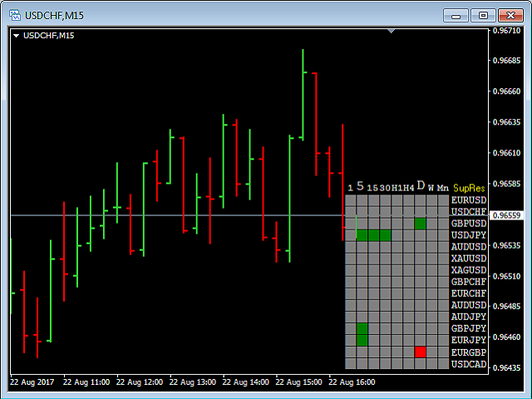Click the '22 Aug 13:00' time axis label
The width and height of the screenshot is (532, 399).
(x=193, y=382)
